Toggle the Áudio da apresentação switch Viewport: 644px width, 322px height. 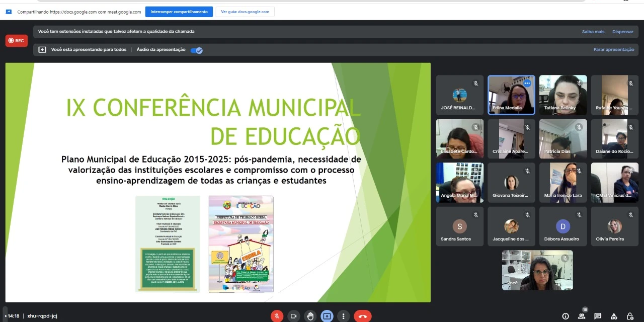pos(197,50)
